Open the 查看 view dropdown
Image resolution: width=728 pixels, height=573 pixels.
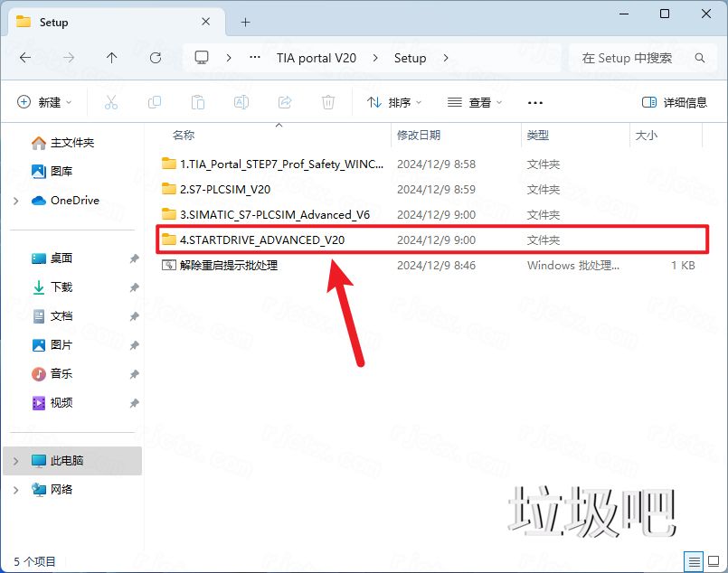(474, 102)
